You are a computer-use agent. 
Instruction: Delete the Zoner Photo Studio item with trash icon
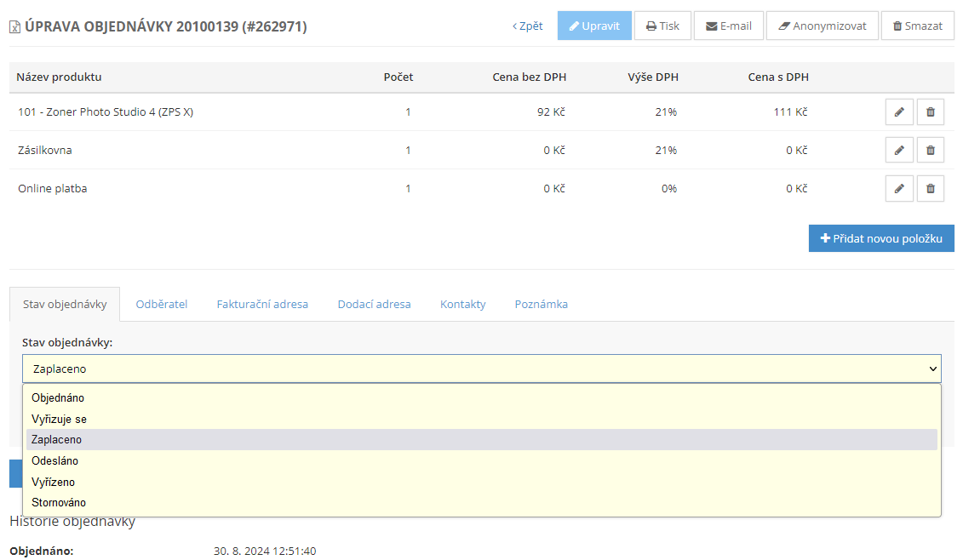[930, 111]
